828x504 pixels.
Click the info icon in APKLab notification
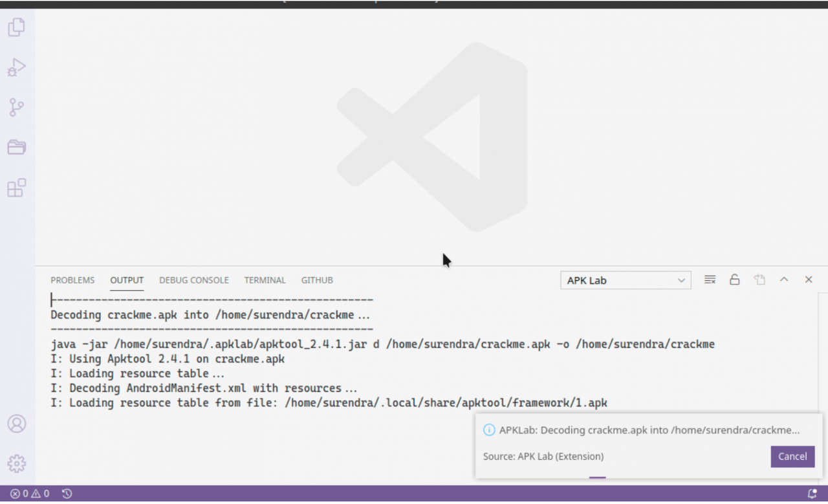tap(489, 430)
